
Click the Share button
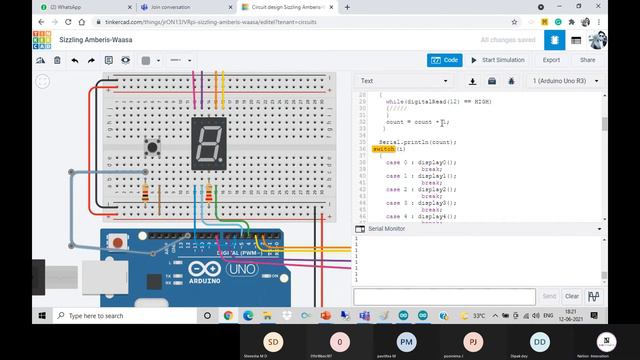[x=587, y=60]
